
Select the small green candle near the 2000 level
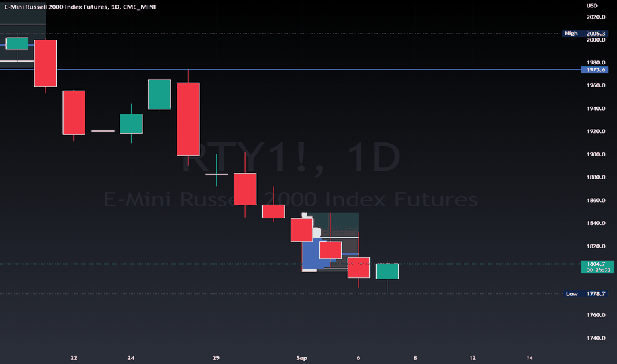(x=17, y=43)
